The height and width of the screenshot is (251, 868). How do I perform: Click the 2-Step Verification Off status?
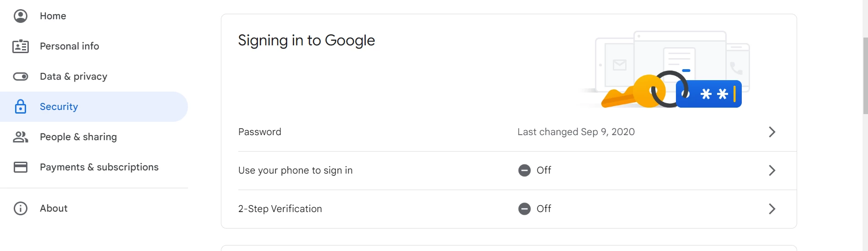535,209
